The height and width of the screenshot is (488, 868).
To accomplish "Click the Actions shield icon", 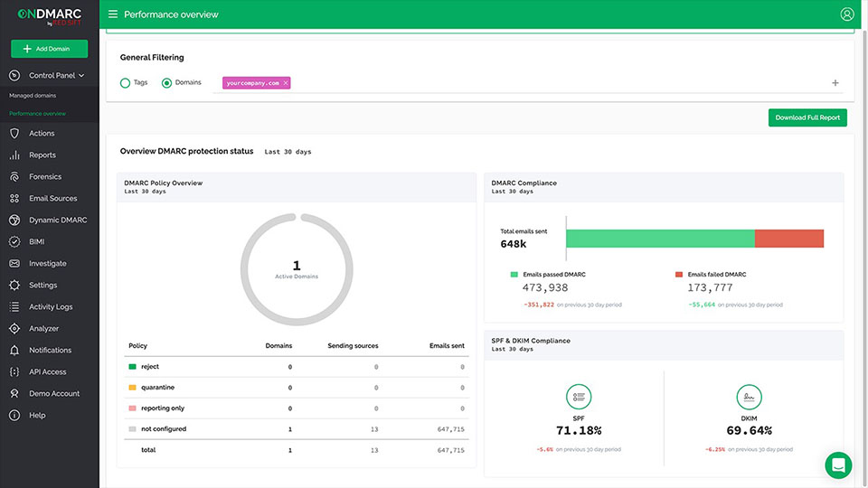I will 14,134.
